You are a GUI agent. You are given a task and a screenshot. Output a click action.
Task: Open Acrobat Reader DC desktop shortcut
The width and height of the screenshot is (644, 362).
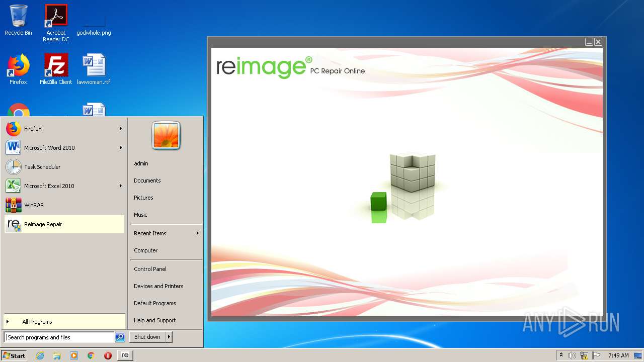(56, 23)
